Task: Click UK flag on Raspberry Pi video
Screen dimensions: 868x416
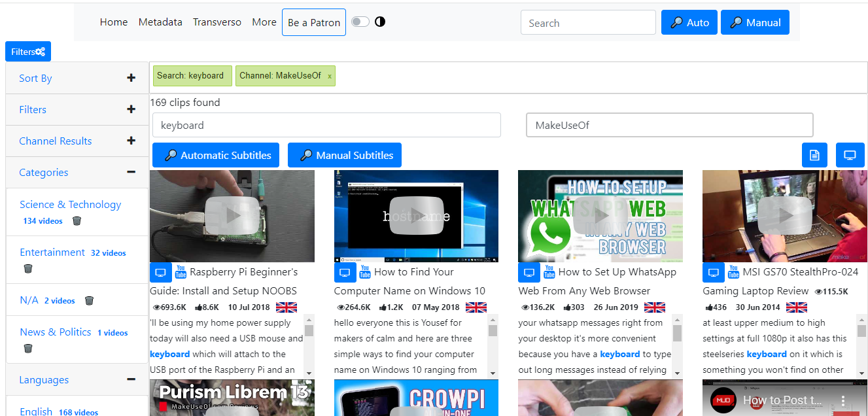Action: 286,307
